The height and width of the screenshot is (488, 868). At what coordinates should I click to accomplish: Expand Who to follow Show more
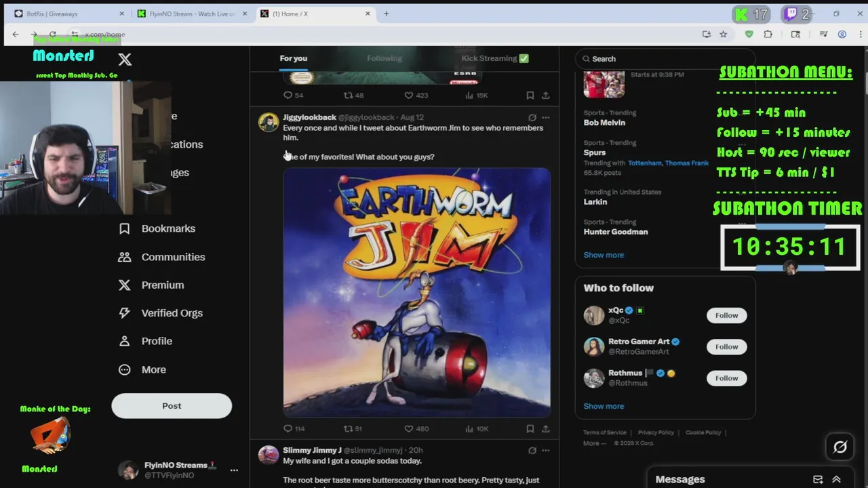(604, 406)
